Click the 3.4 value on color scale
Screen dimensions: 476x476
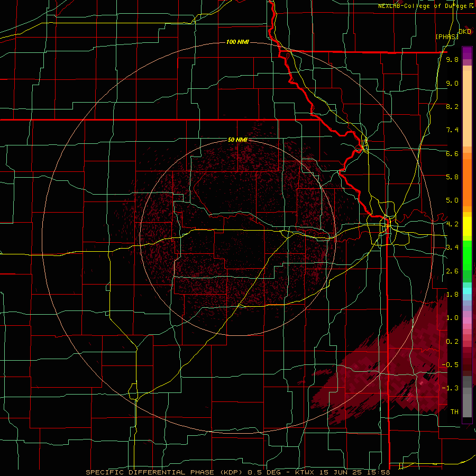coord(452,248)
